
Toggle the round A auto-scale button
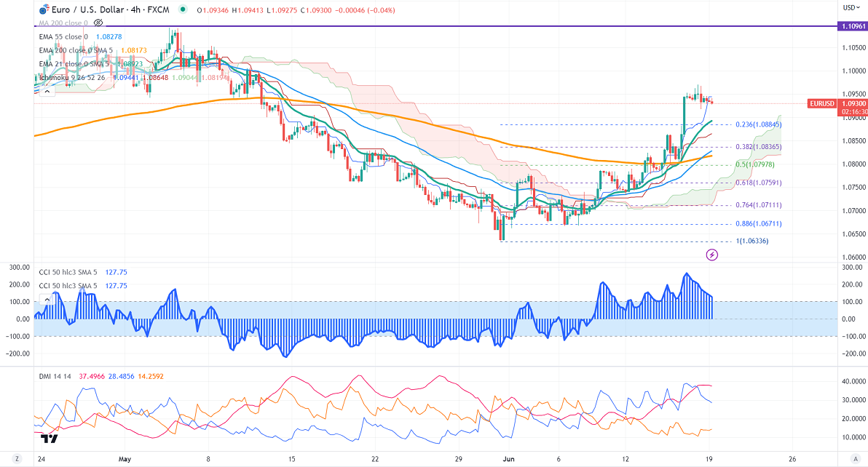856,459
